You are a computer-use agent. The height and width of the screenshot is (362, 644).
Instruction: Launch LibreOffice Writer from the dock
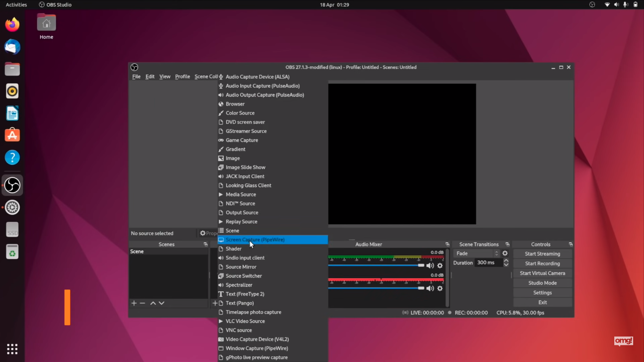(12, 113)
